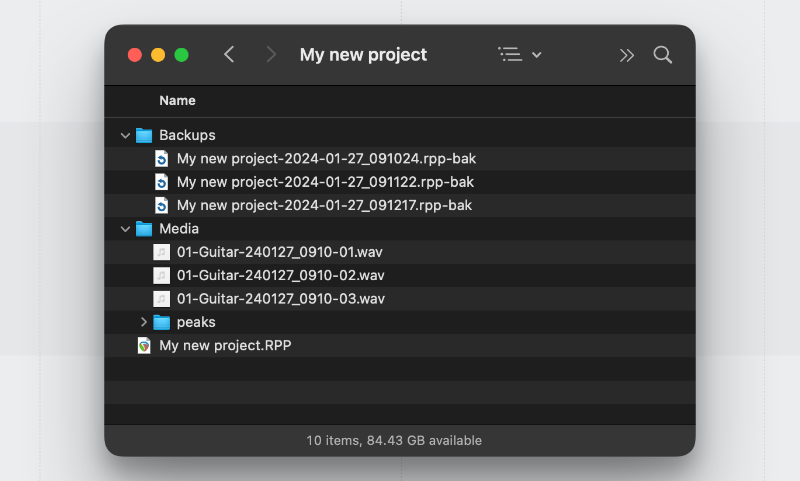Select the Backups folder icon
800x481 pixels.
(x=144, y=135)
